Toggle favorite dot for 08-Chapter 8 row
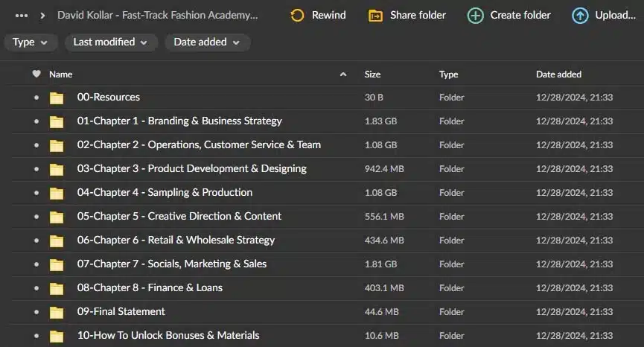Image resolution: width=644 pixels, height=347 pixels. tap(36, 288)
